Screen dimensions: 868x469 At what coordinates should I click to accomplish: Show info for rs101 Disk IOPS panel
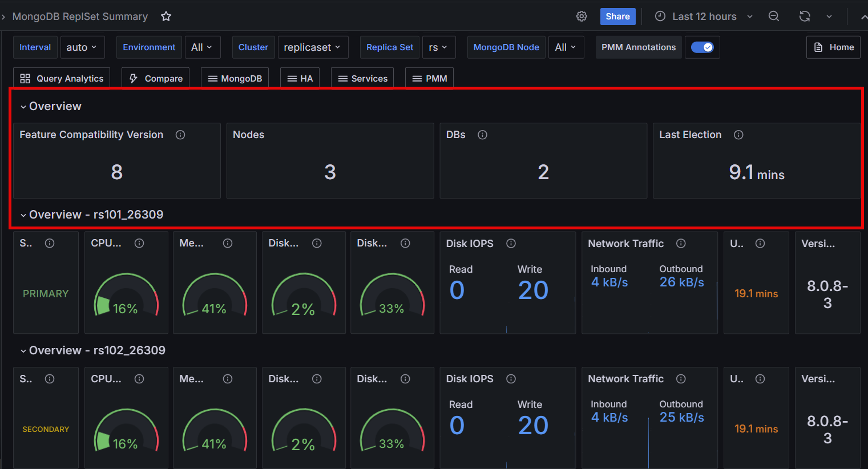(x=511, y=244)
